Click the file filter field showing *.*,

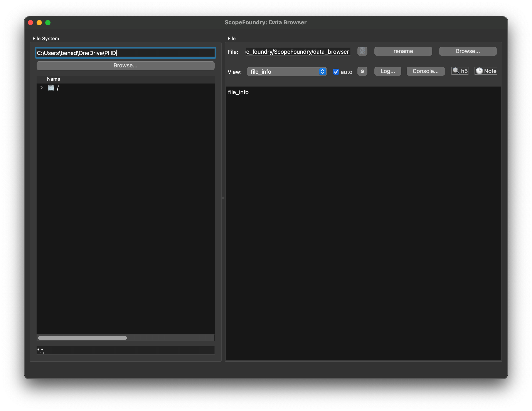tap(125, 350)
